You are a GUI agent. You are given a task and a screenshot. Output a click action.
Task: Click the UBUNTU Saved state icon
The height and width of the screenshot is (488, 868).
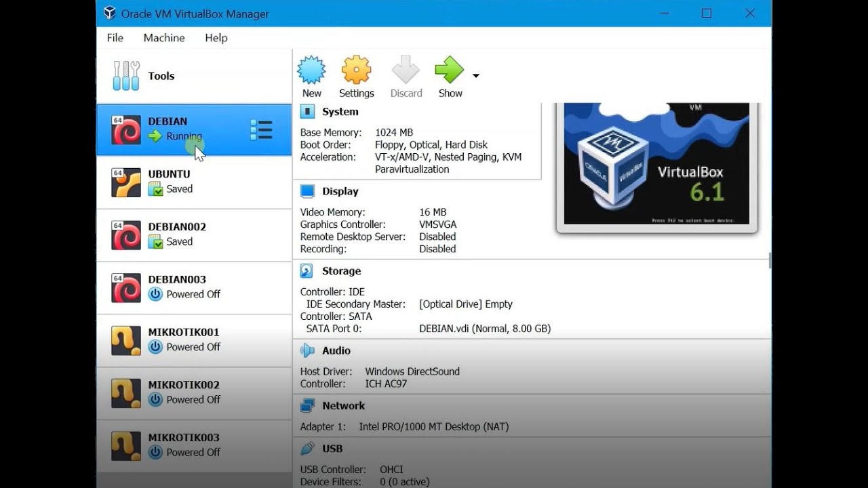(156, 189)
